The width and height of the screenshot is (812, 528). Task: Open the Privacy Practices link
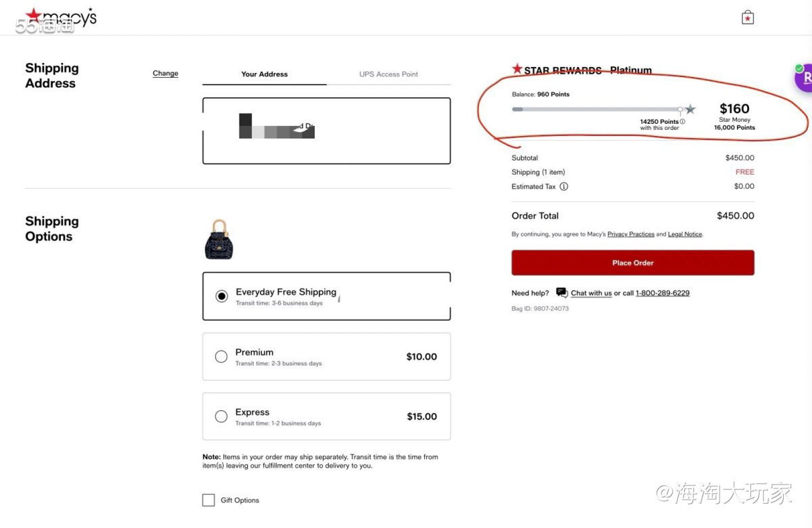coord(631,234)
